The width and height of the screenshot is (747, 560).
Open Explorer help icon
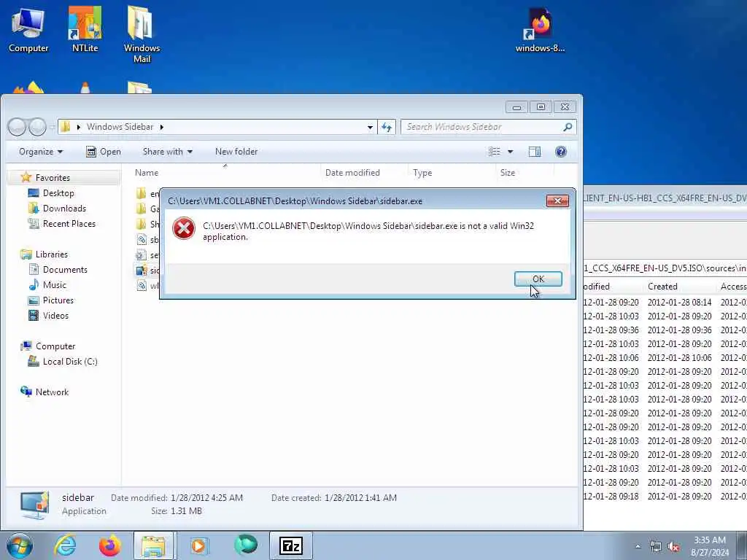[x=561, y=152]
